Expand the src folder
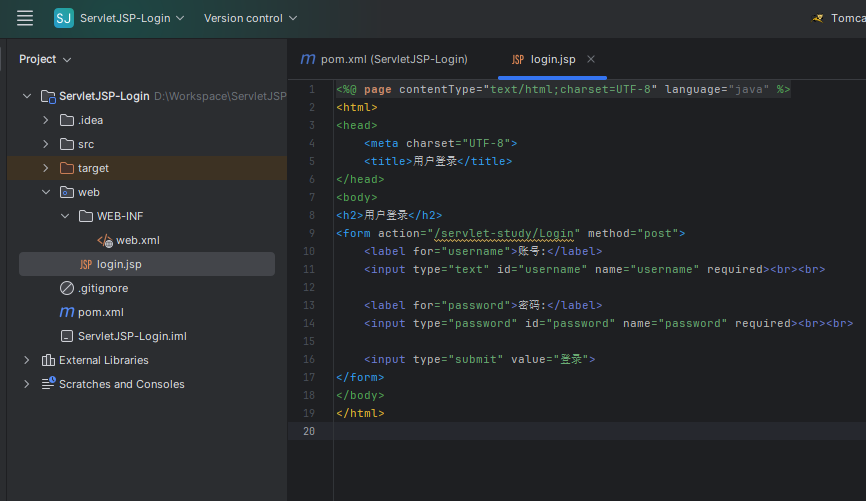This screenshot has width=866, height=501. 45,144
